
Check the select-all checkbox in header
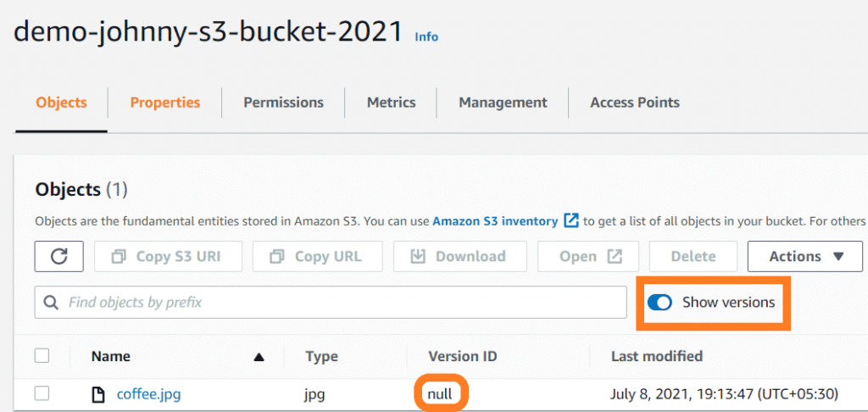(42, 355)
